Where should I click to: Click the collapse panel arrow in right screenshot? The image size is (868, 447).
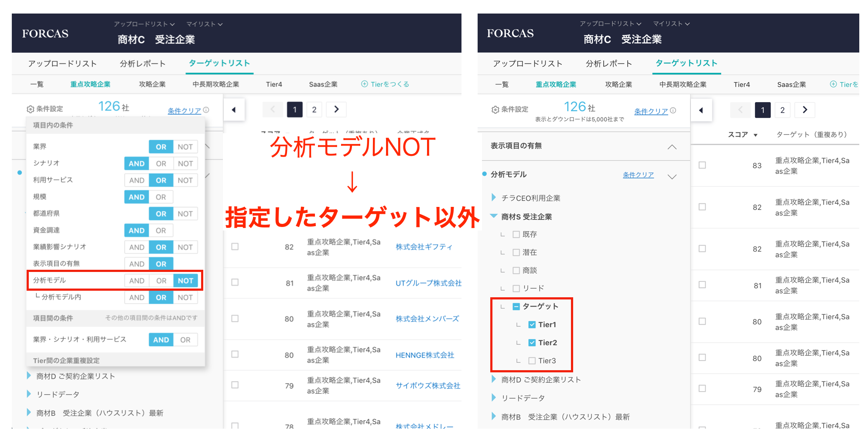click(701, 110)
